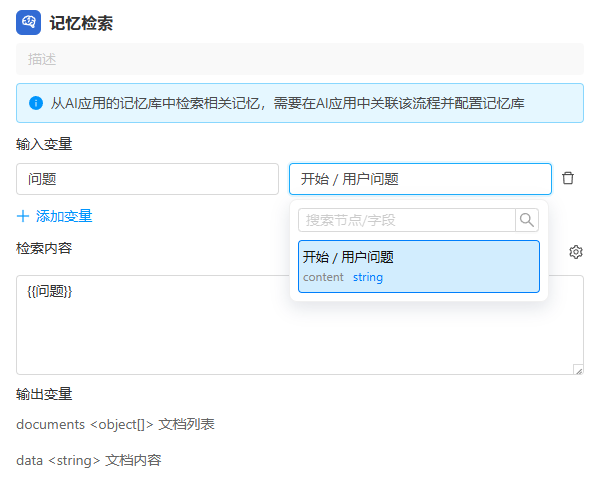
Task: Click the info icon in the blue notice
Action: [36, 103]
